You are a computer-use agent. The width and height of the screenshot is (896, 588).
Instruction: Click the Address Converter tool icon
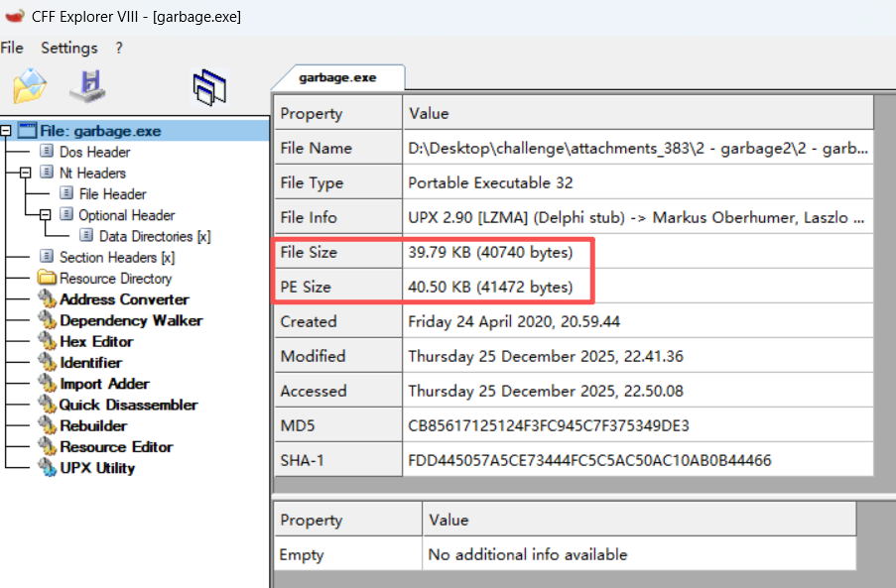[x=47, y=298]
